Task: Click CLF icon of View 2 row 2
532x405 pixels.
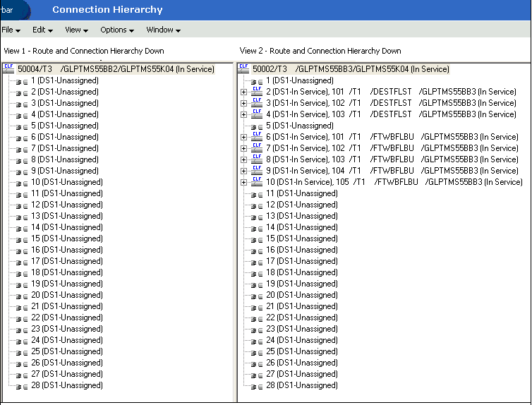Action: pos(257,91)
